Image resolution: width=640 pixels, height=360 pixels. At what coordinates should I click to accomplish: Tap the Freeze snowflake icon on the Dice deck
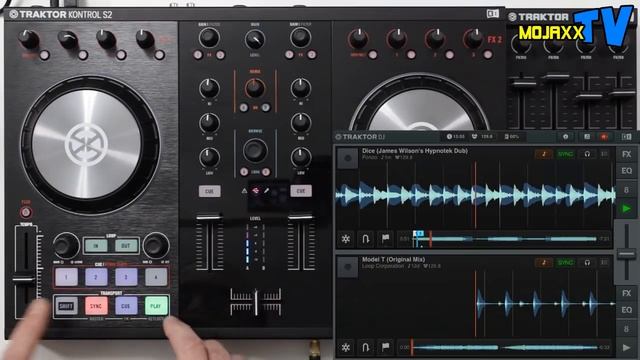tap(346, 239)
